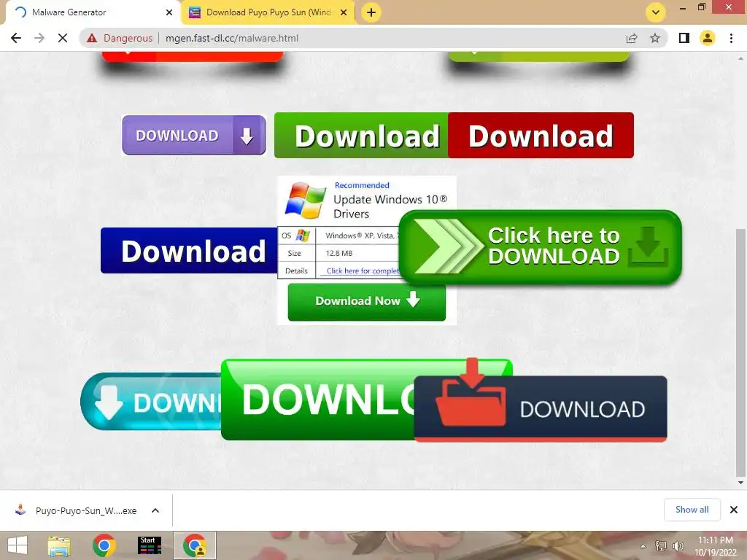Click 'Click here to DOWNLOAD' button
This screenshot has width=747, height=560.
pyautogui.click(x=541, y=247)
